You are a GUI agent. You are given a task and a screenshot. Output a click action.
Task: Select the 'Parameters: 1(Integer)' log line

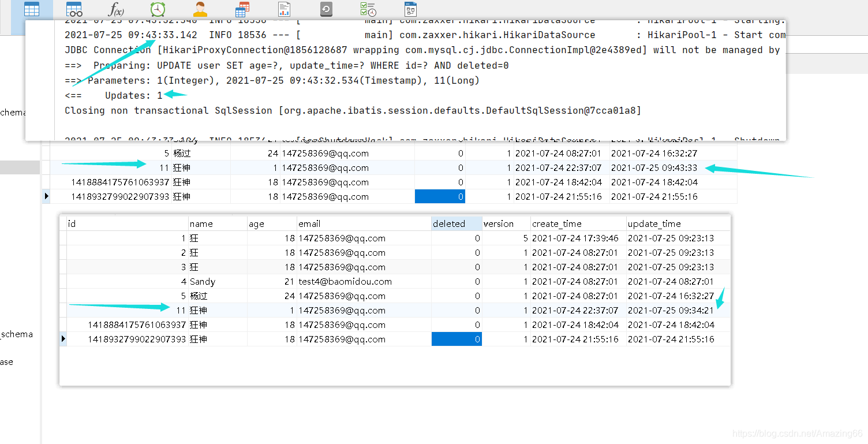coord(272,81)
